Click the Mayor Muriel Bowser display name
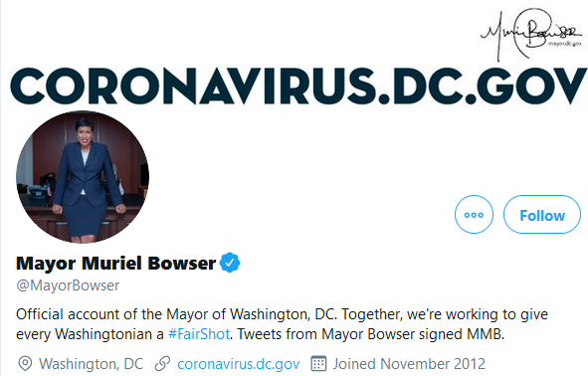588x376 pixels. pos(115,264)
